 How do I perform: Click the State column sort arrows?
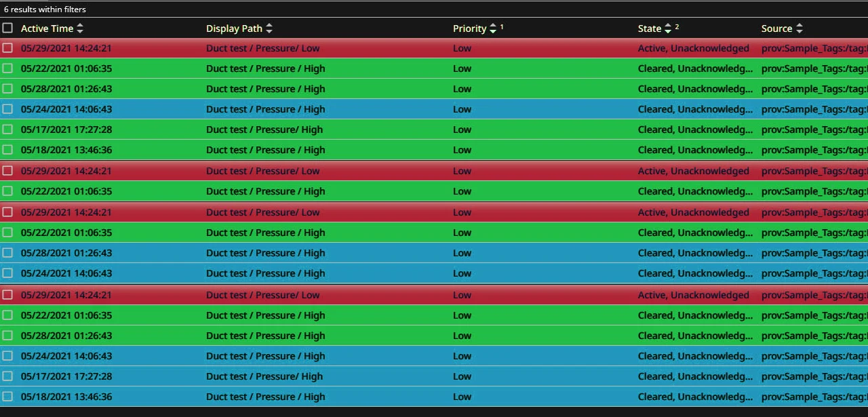pyautogui.click(x=668, y=28)
